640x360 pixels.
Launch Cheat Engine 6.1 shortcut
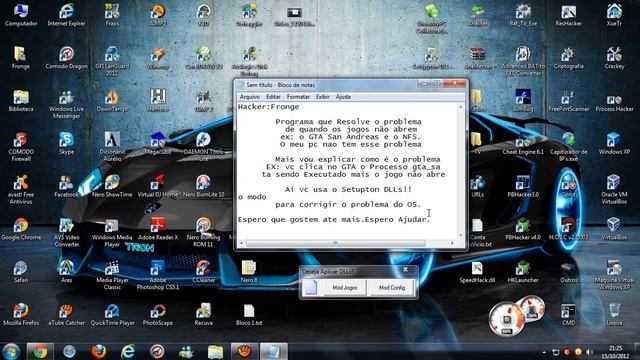(x=523, y=143)
